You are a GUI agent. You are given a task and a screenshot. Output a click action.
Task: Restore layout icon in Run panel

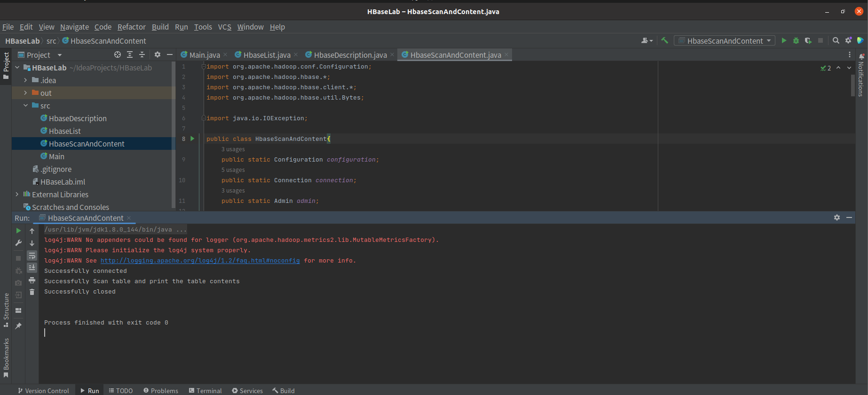18,310
